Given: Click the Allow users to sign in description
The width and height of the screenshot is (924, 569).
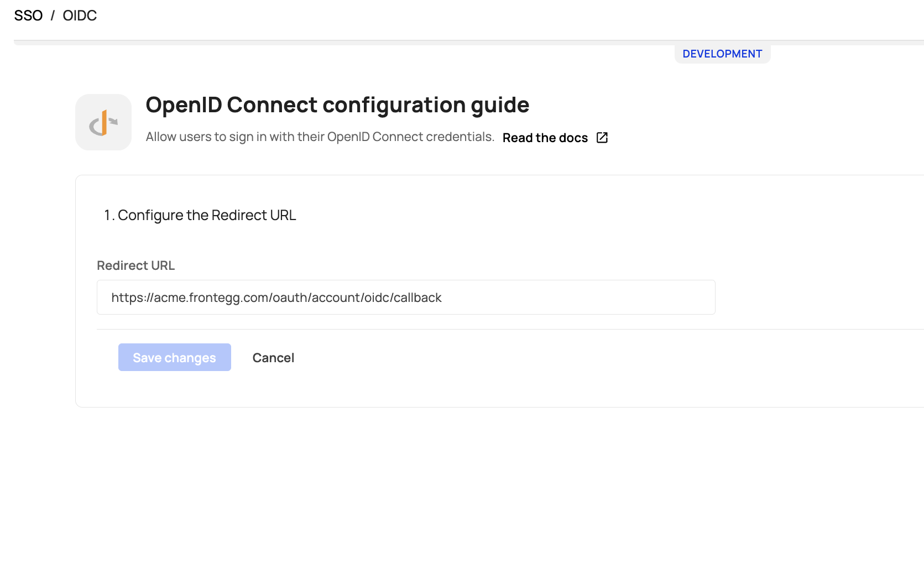Looking at the screenshot, I should [320, 137].
